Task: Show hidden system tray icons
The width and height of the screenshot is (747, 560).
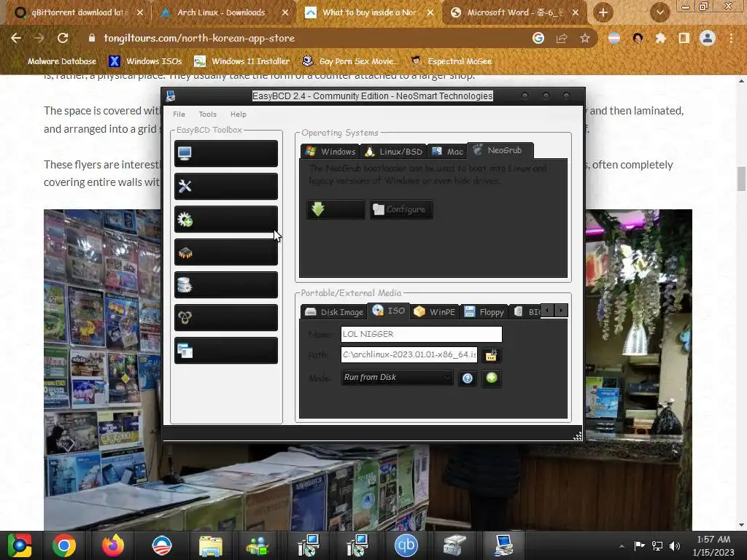Action: coord(622,546)
